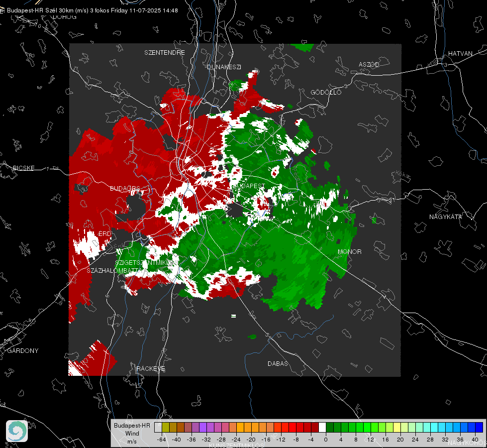This screenshot has width=487, height=448.
Task: Click the -24 legend scale value
Action: pyautogui.click(x=236, y=440)
